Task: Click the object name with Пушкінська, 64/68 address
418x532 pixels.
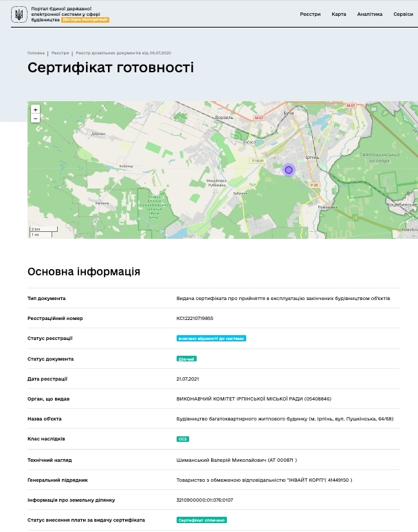Action: pos(285,418)
